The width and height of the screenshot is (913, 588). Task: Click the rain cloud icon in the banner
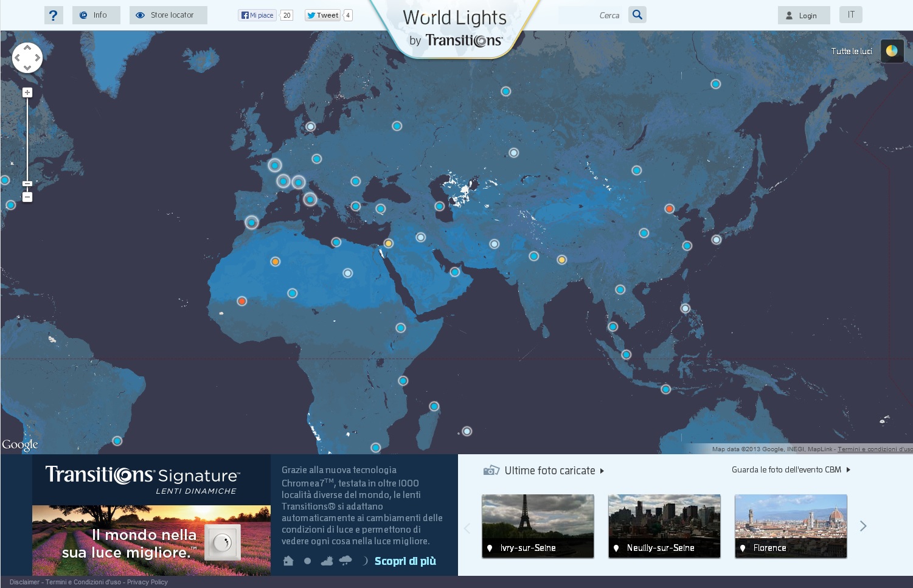click(x=345, y=561)
